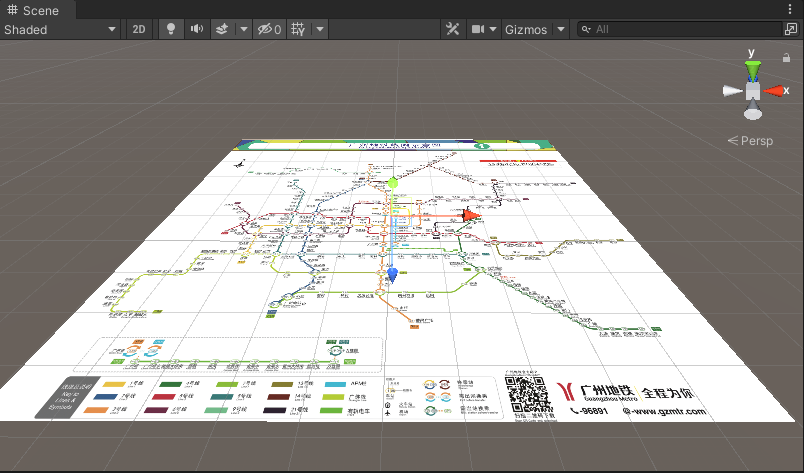Open the grid settings dropdown arrow
Viewport: 804px width, 473px height.
pyautogui.click(x=320, y=29)
